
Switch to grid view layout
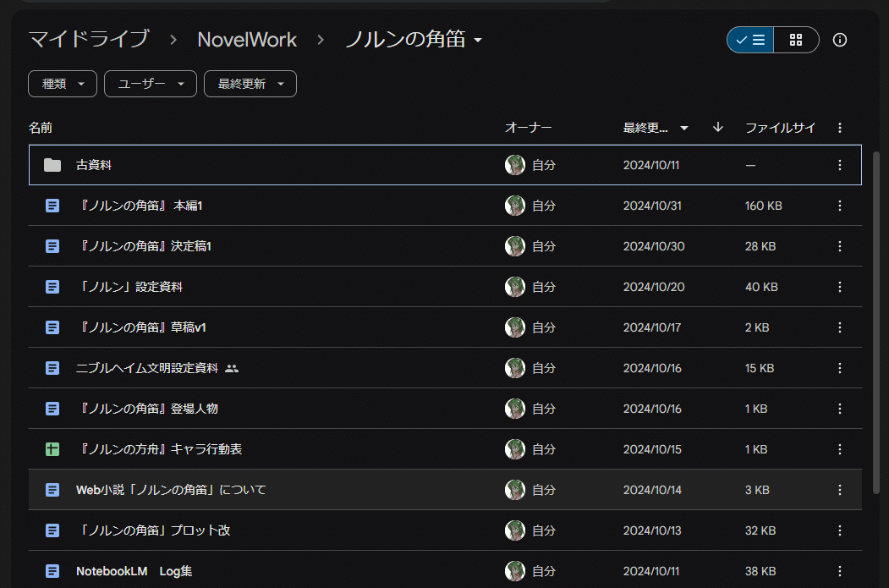click(796, 40)
